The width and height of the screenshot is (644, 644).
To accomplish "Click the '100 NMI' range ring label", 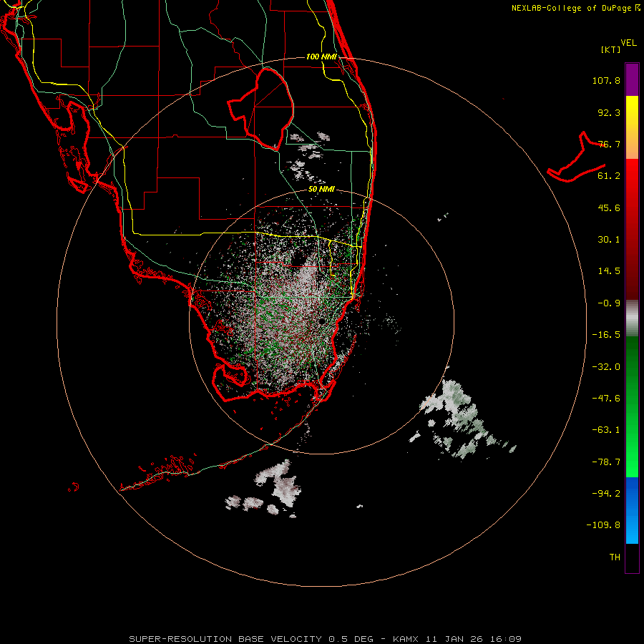I will [x=321, y=57].
